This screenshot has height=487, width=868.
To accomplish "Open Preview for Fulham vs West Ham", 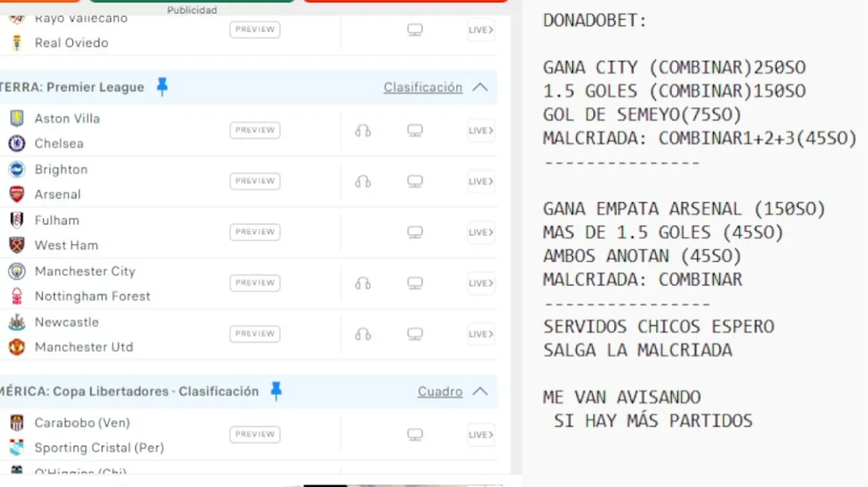I will (x=255, y=232).
